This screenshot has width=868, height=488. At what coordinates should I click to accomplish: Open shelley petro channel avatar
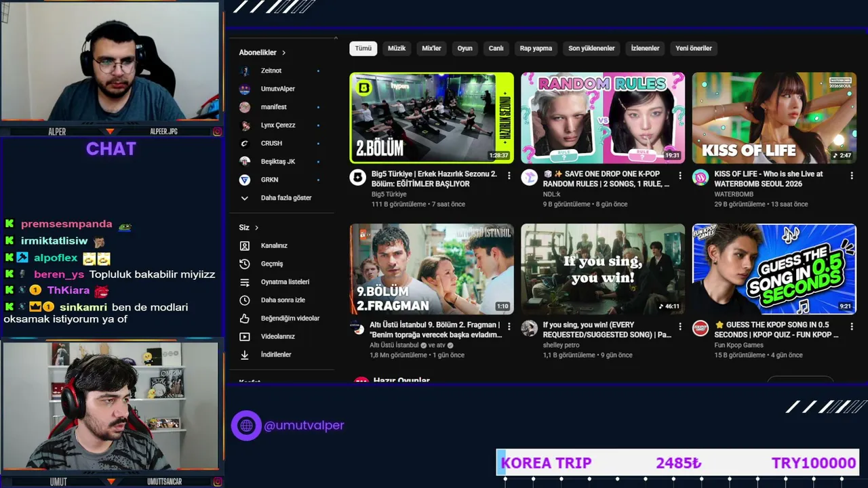529,329
